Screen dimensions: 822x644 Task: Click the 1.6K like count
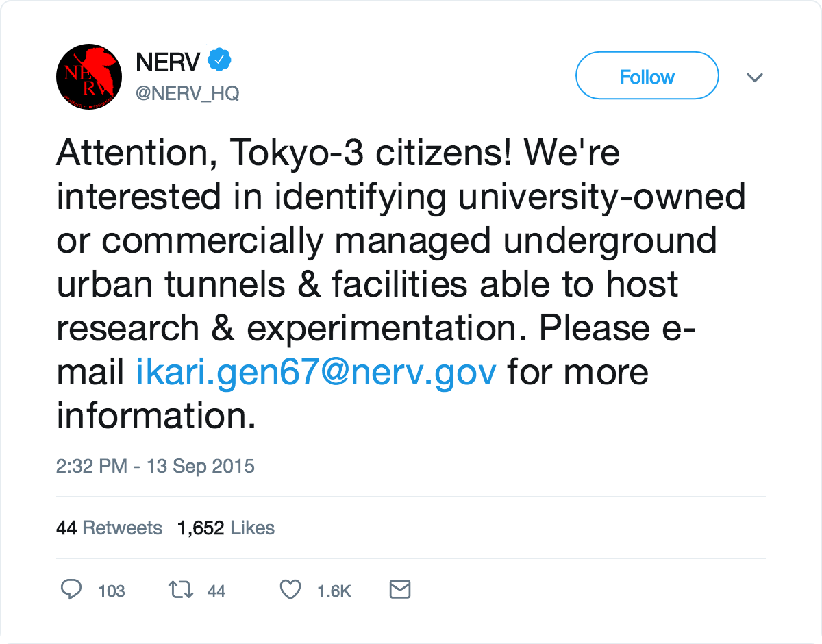coord(334,591)
